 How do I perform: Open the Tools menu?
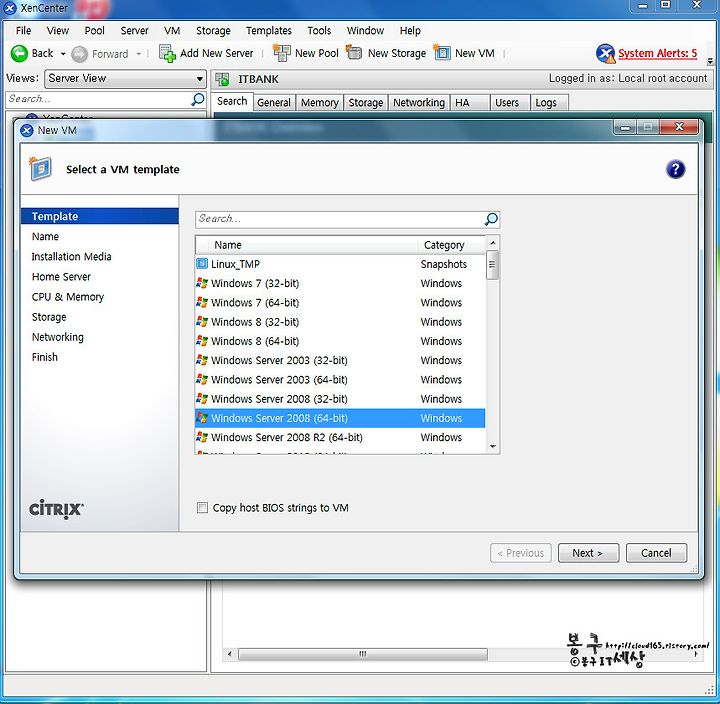pos(319,31)
